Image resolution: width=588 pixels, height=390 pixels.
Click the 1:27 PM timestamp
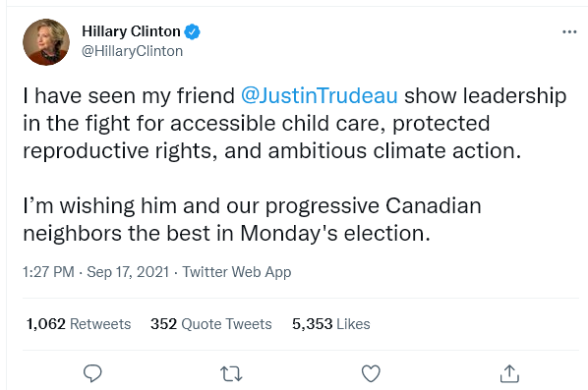[48, 272]
